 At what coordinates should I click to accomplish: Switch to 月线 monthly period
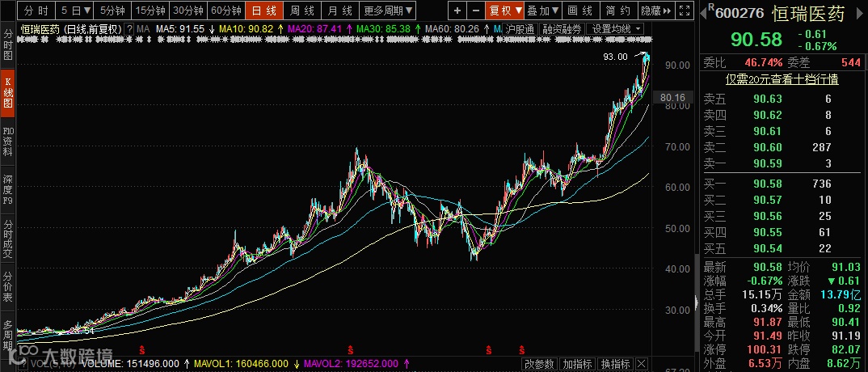tap(340, 10)
